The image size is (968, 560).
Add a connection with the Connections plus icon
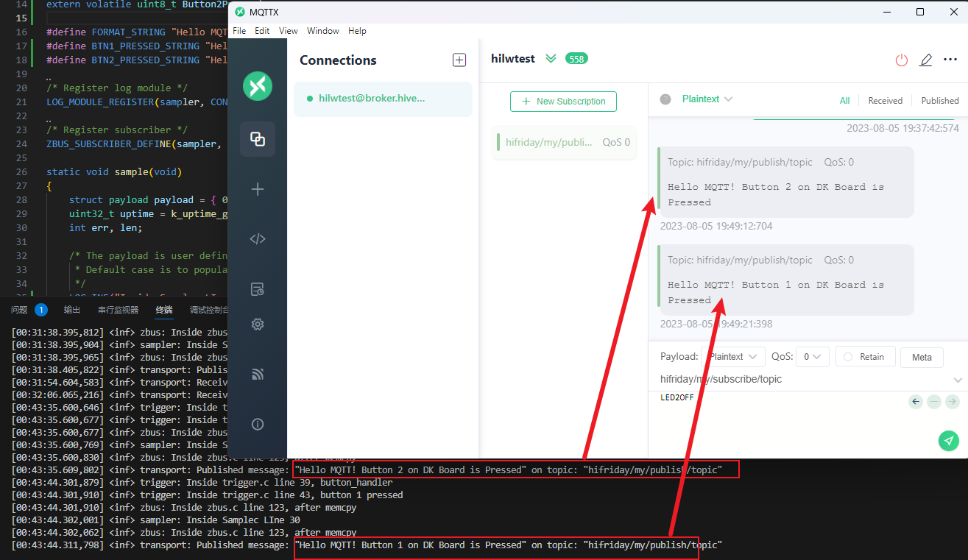[x=459, y=60]
